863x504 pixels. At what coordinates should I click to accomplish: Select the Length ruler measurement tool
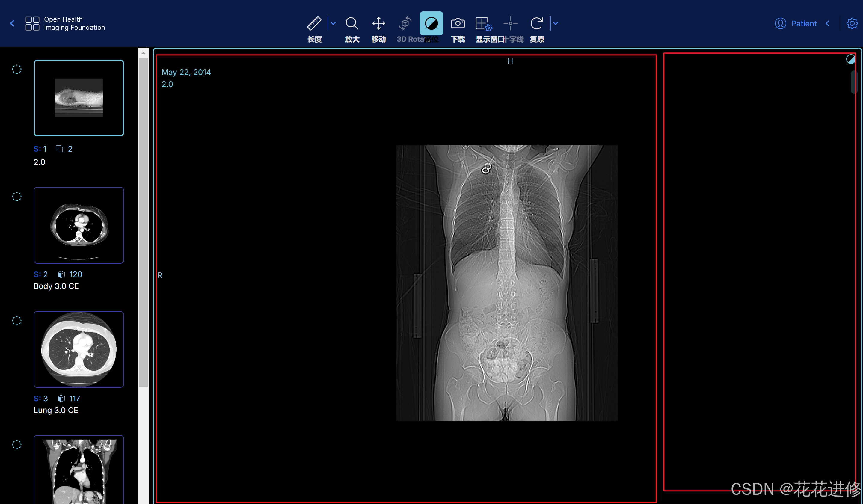314,24
